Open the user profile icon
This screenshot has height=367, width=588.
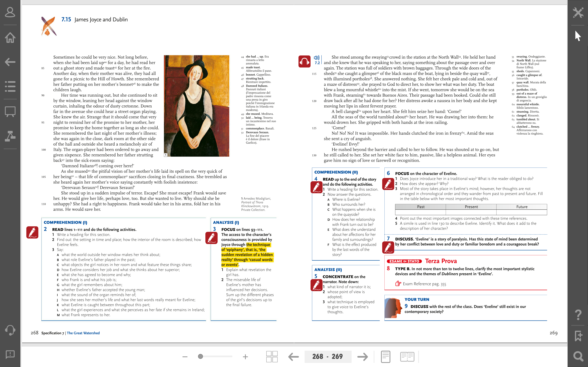(x=10, y=12)
